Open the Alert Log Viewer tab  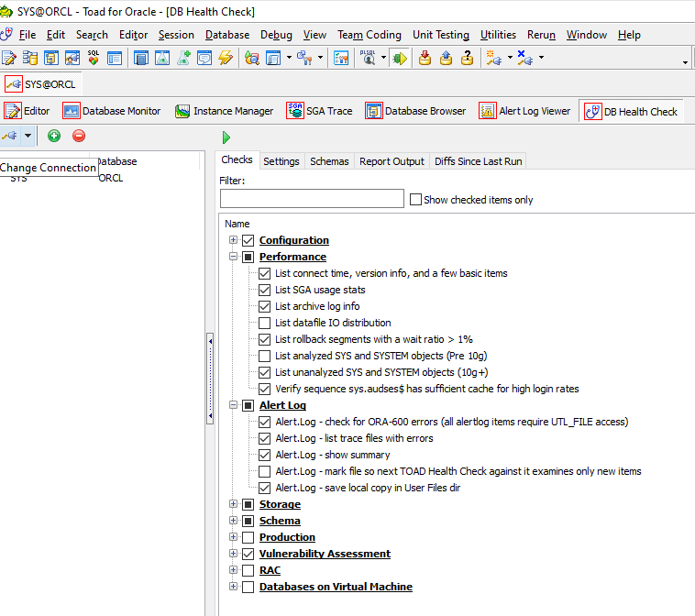coord(524,111)
